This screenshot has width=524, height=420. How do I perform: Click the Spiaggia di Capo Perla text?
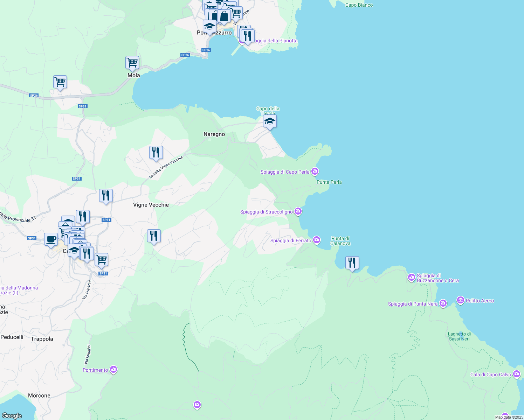(285, 172)
